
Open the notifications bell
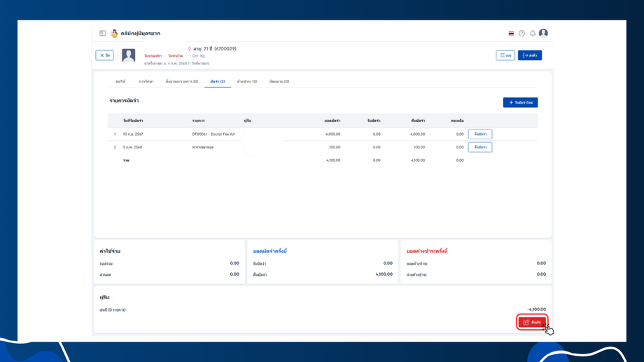point(533,34)
